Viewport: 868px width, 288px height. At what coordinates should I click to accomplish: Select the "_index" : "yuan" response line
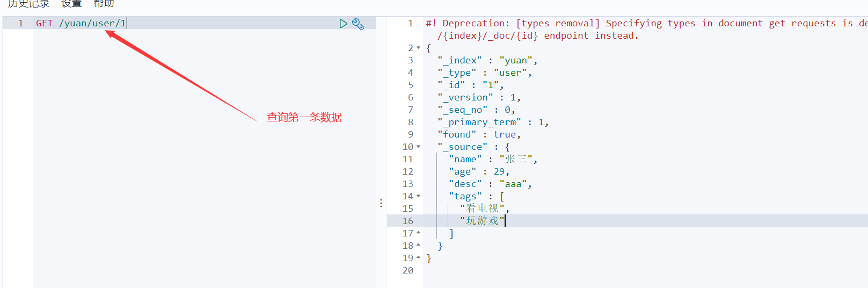(x=487, y=60)
